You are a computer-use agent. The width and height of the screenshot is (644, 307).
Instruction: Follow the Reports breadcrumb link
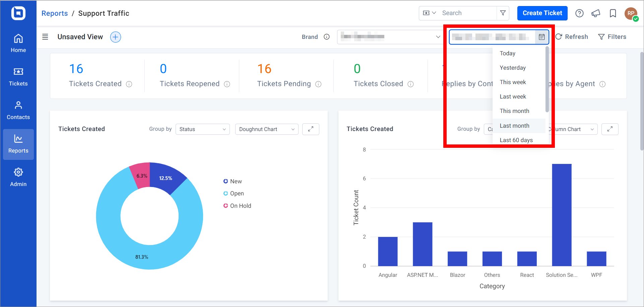(55, 13)
